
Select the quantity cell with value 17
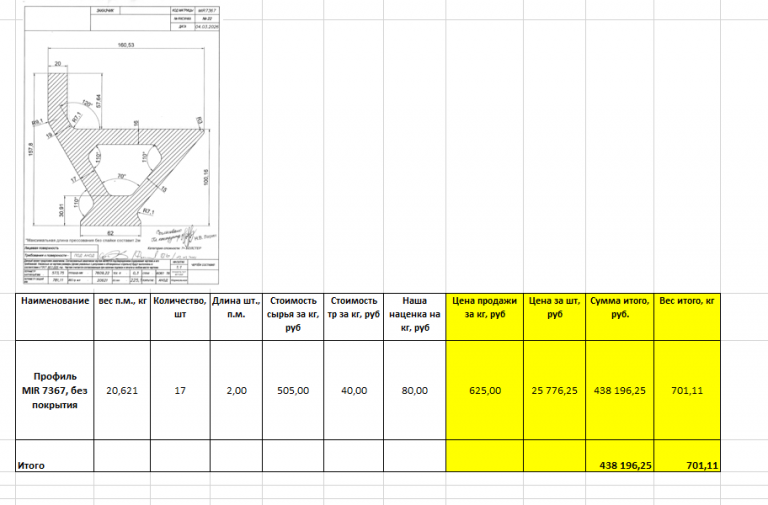(180, 390)
